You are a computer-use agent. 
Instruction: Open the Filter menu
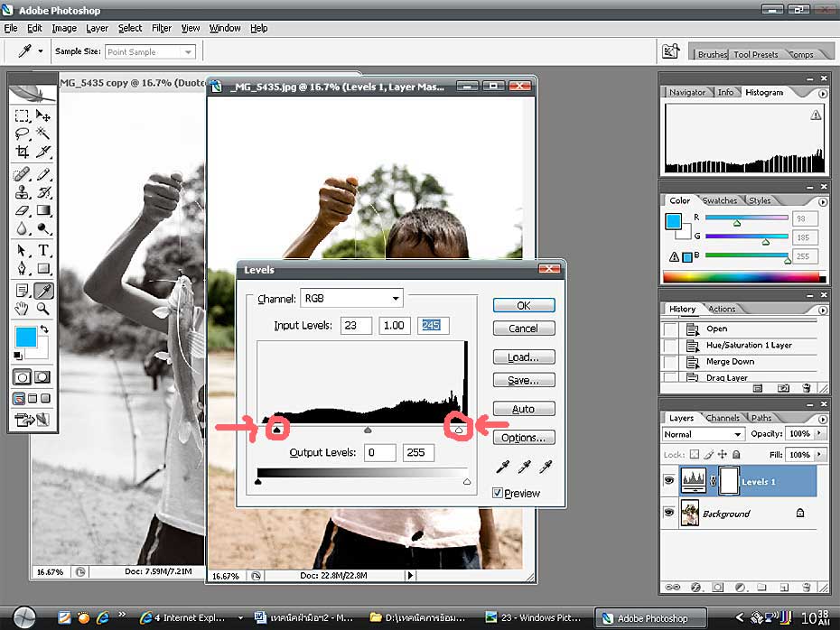pos(162,28)
